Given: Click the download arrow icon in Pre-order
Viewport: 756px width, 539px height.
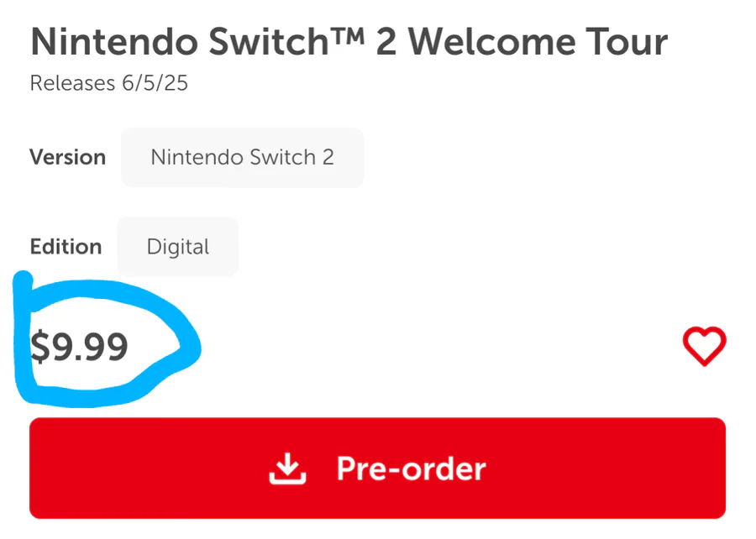Looking at the screenshot, I should (287, 468).
